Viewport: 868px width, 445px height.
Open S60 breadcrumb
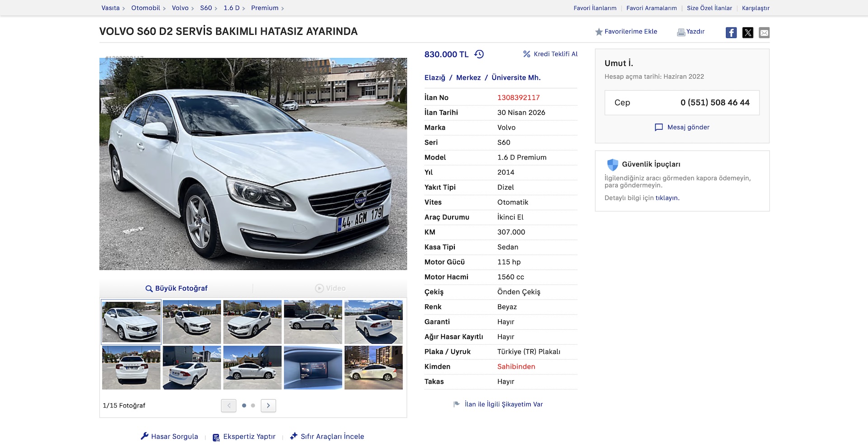tap(206, 8)
